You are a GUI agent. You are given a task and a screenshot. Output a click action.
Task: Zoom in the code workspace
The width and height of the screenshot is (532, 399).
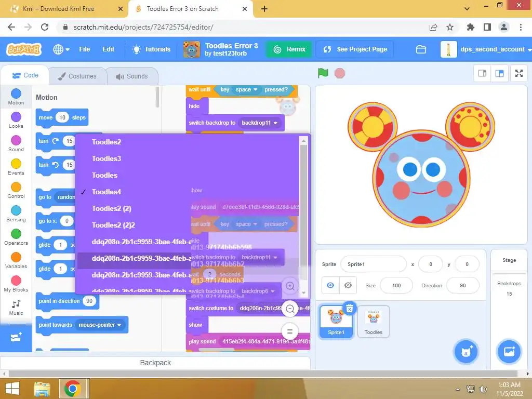[290, 286]
